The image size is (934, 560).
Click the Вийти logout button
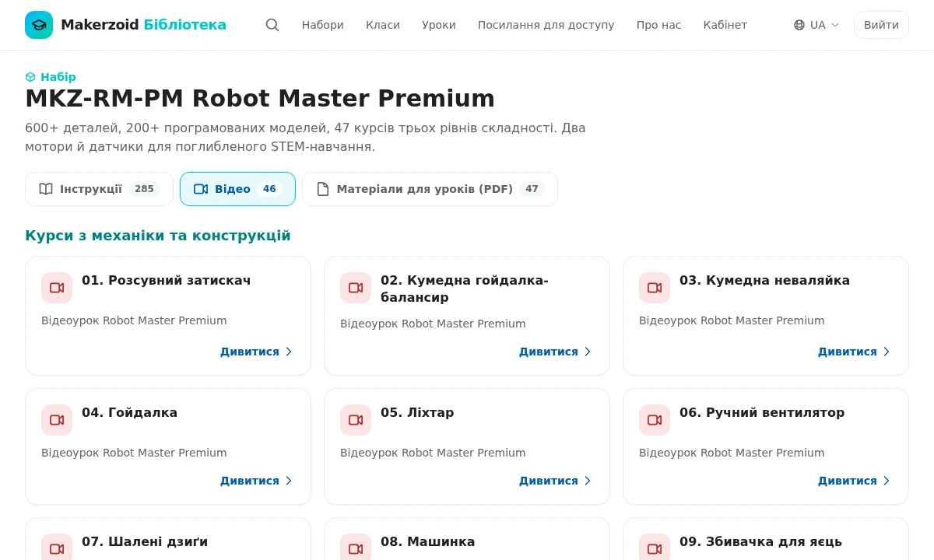[881, 25]
